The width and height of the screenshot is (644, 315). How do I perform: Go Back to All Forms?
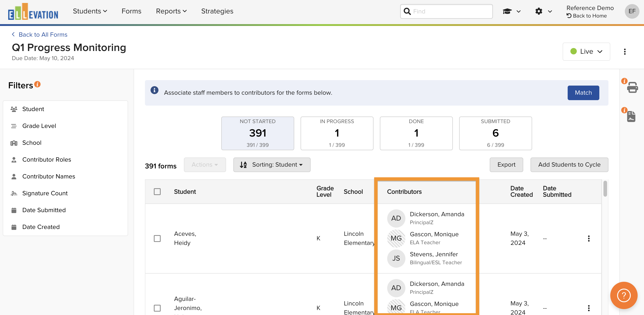(43, 34)
